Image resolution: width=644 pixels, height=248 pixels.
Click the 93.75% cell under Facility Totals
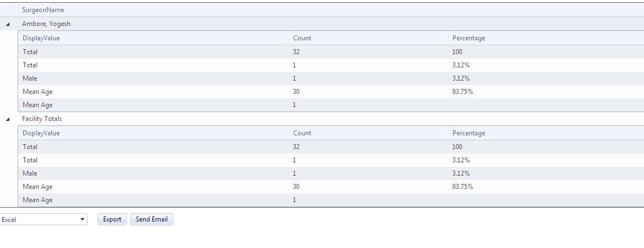point(462,187)
